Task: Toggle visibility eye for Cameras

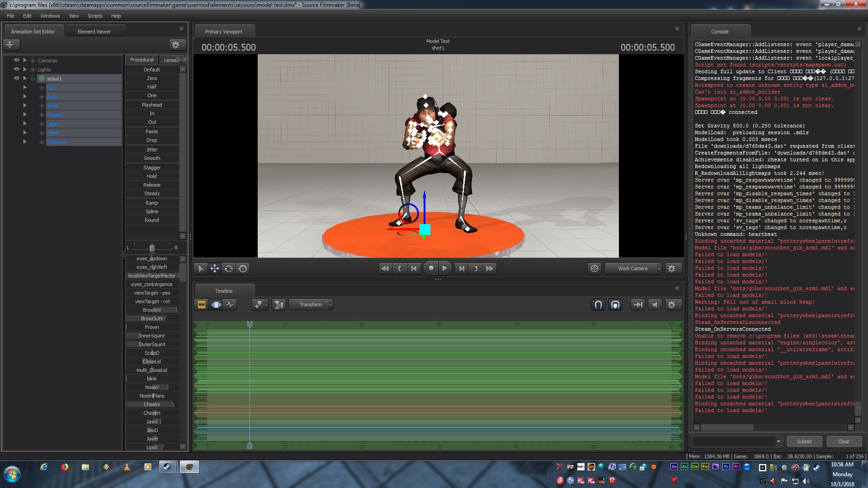Action: 17,60
